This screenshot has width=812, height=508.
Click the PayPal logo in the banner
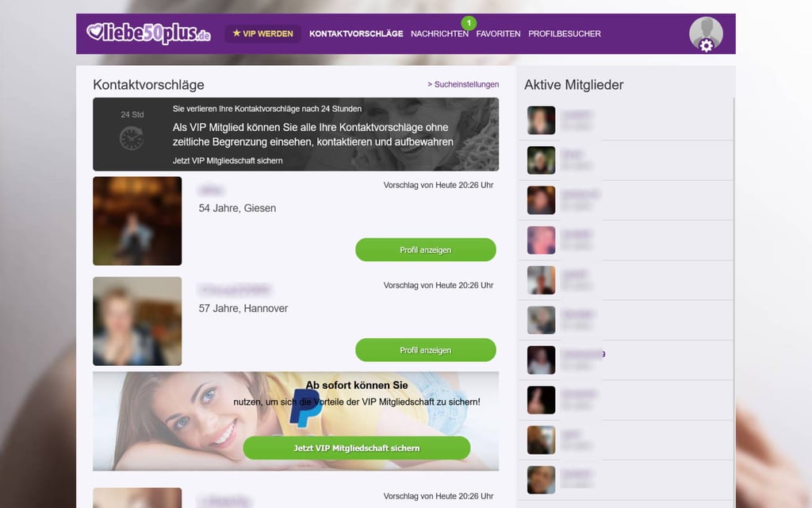click(x=305, y=408)
